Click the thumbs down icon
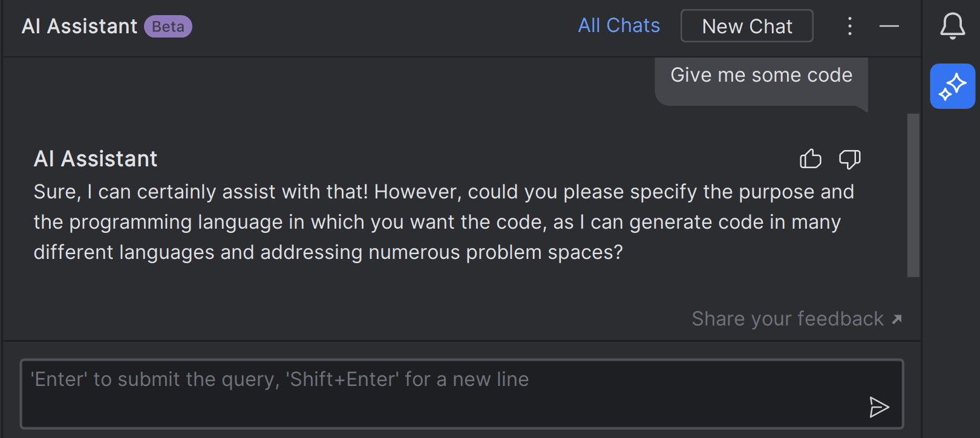 click(849, 159)
